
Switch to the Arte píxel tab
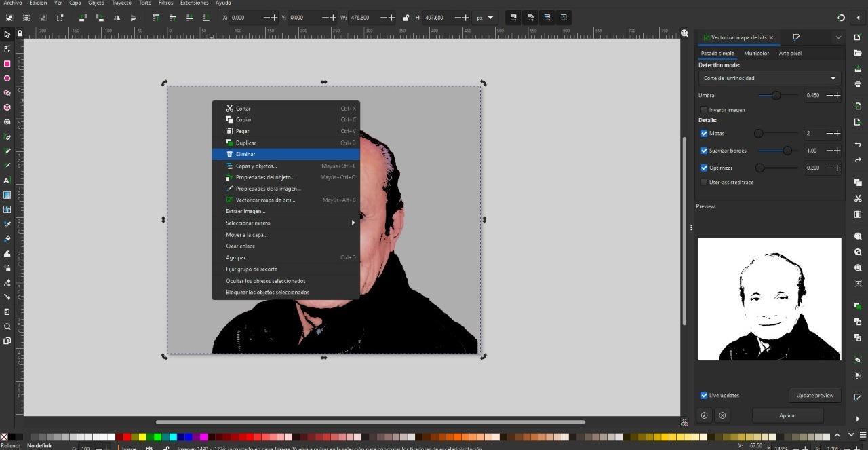(x=790, y=53)
